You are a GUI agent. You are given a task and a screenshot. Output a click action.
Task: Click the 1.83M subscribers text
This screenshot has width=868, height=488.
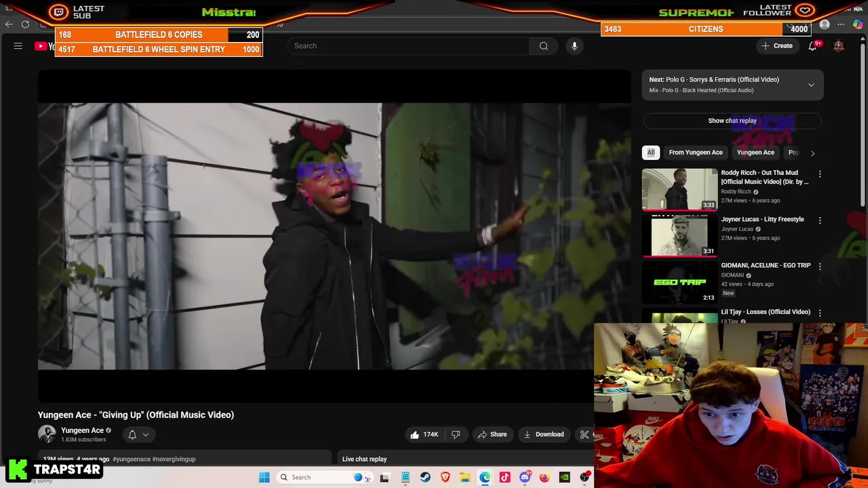tap(83, 440)
